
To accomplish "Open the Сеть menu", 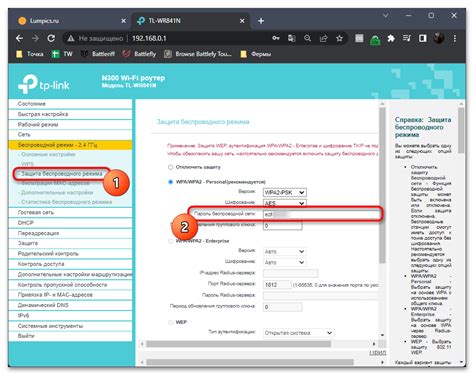I will click(x=70, y=134).
